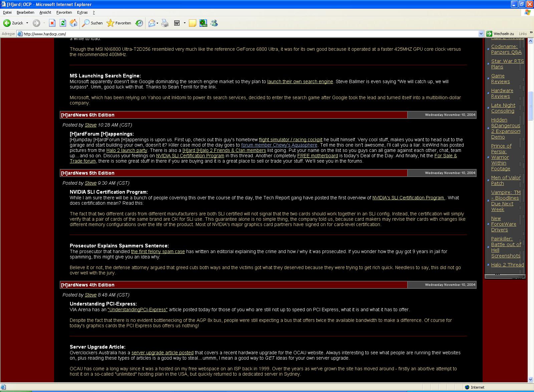534x392 pixels.
Task: Follow the 'launch their own search engine' link
Action: [x=300, y=81]
